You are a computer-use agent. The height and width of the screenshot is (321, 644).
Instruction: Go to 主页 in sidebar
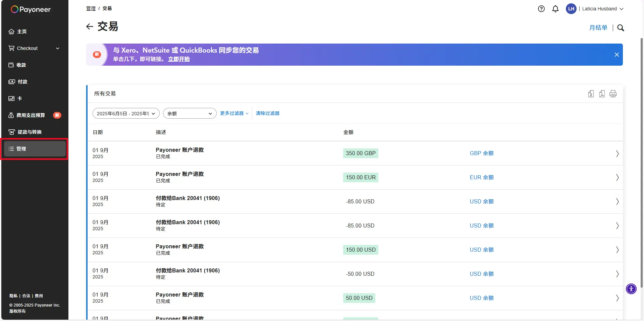34,31
